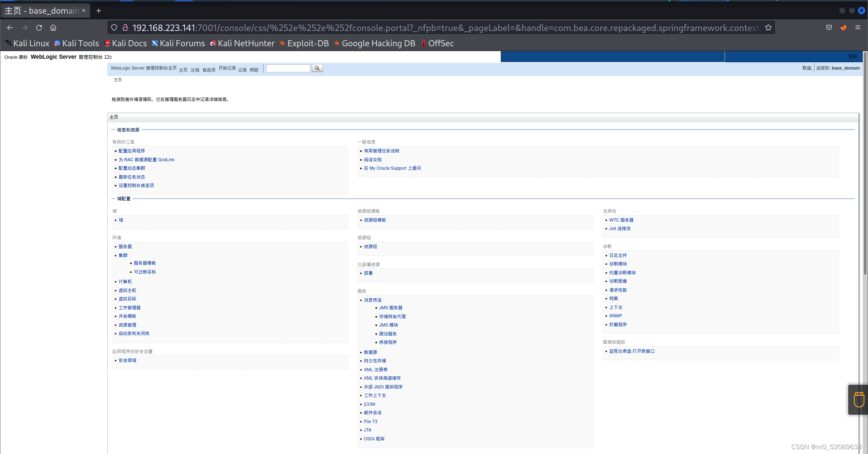Click the browser URL address bar

point(442,28)
